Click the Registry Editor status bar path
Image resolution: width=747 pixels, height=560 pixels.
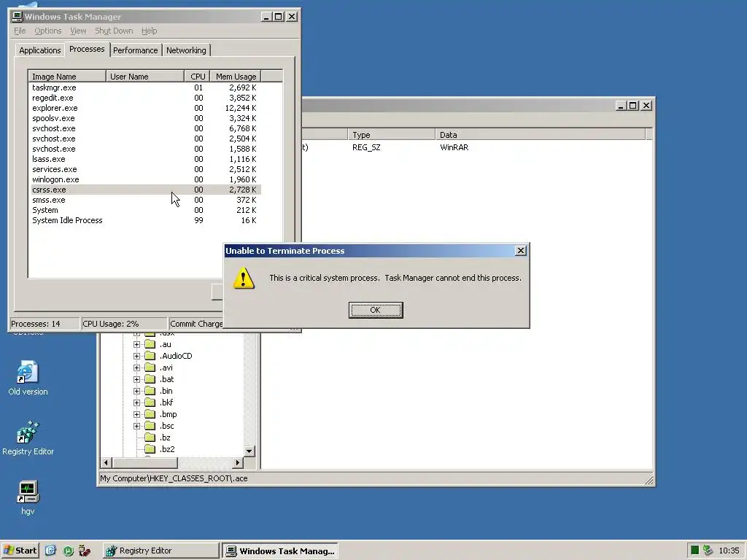(174, 478)
